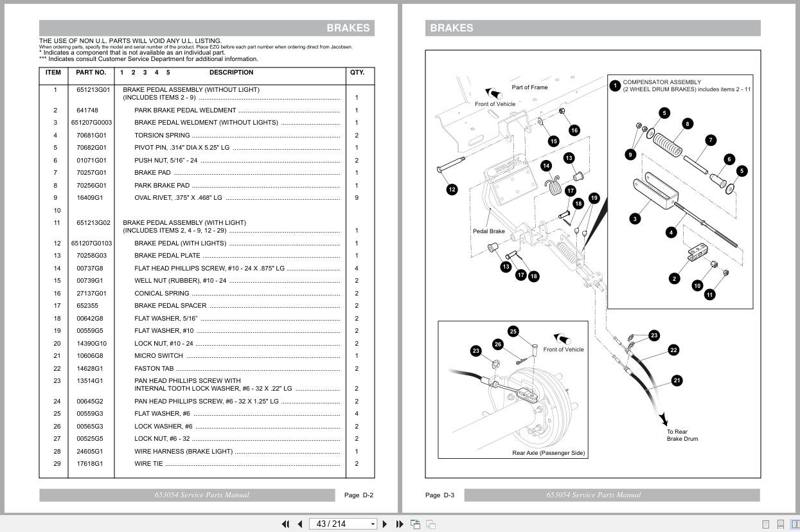Click LOCK NUT, #10 - 24 description
The image size is (800, 532).
coord(164,344)
